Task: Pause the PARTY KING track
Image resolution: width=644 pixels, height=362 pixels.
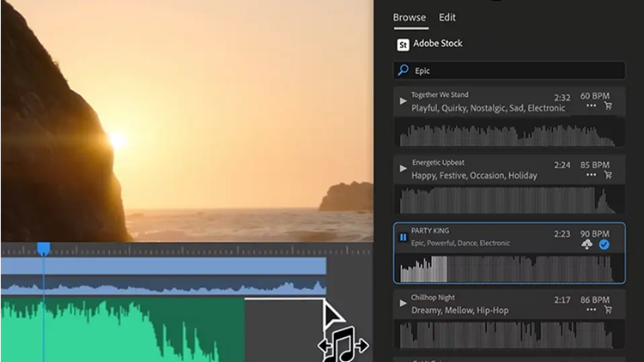Action: [403, 238]
